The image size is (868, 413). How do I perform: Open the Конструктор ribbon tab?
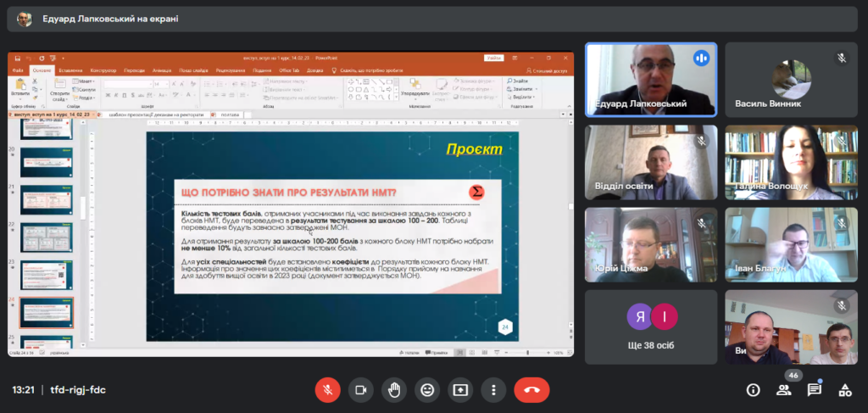click(103, 70)
